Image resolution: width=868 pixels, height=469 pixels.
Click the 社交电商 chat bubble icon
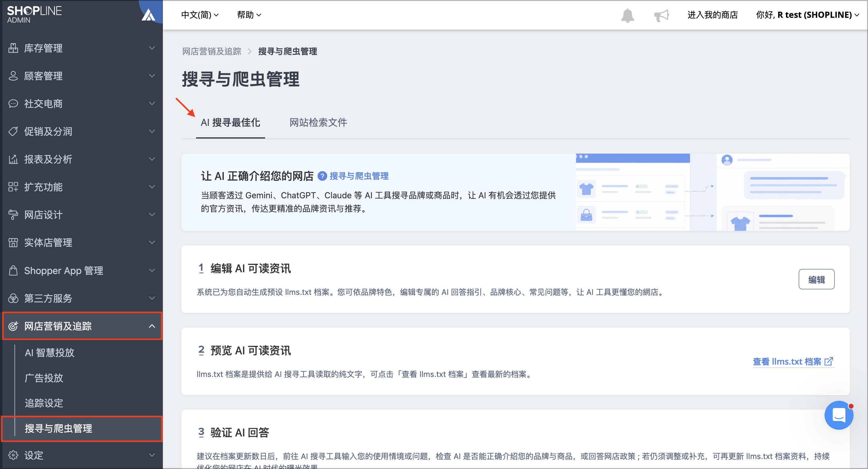[13, 104]
